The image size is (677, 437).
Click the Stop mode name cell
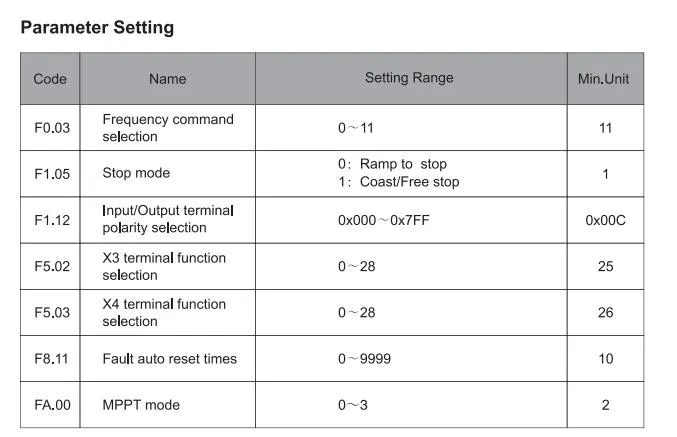pos(168,174)
